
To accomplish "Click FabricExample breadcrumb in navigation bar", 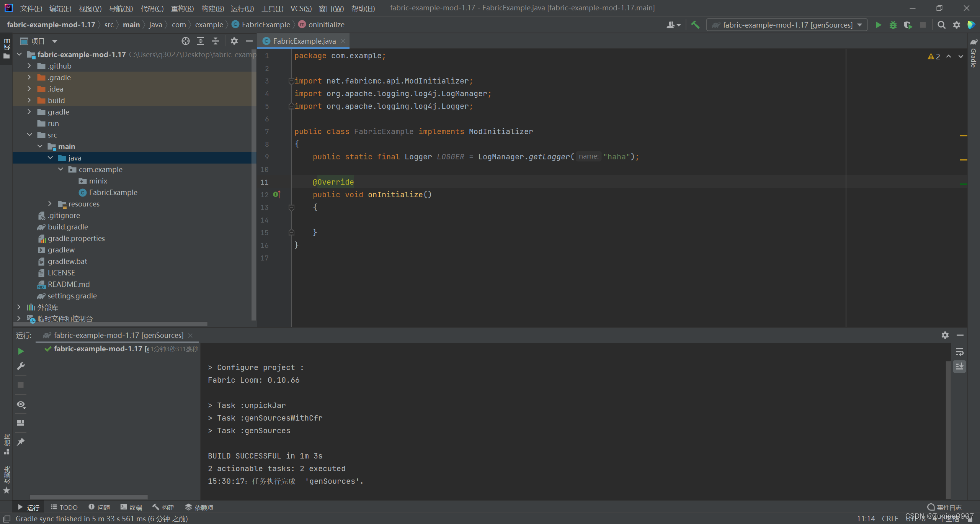I will click(261, 25).
